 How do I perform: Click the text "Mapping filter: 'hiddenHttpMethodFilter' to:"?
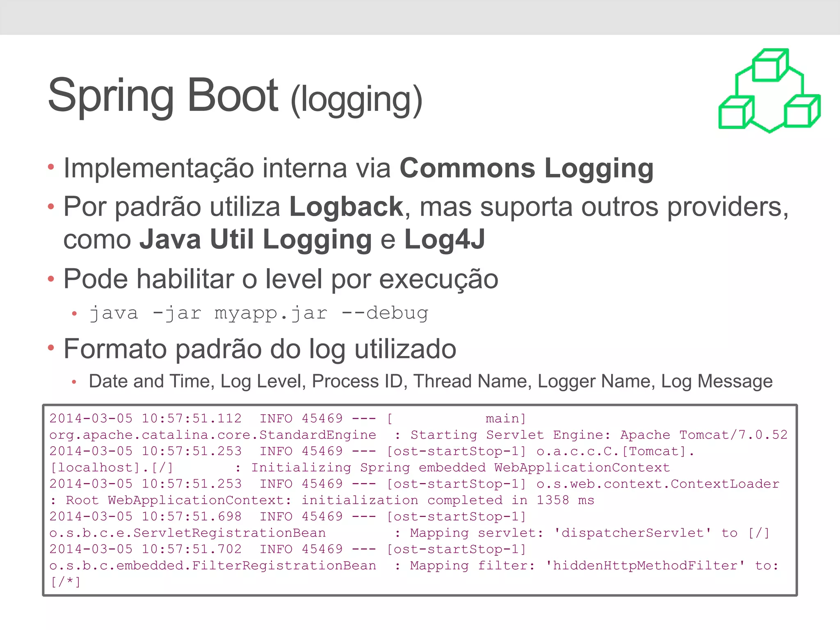pyautogui.click(x=594, y=566)
